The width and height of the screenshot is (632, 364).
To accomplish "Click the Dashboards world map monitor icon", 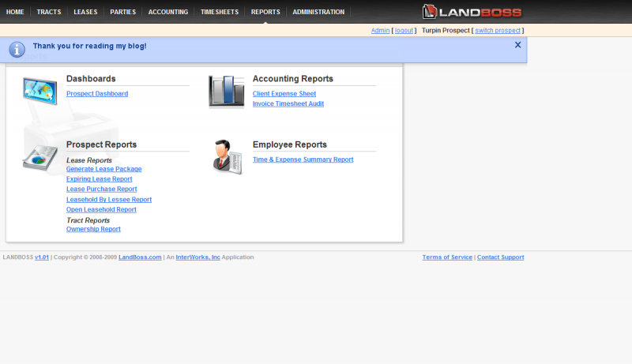I will (x=40, y=91).
